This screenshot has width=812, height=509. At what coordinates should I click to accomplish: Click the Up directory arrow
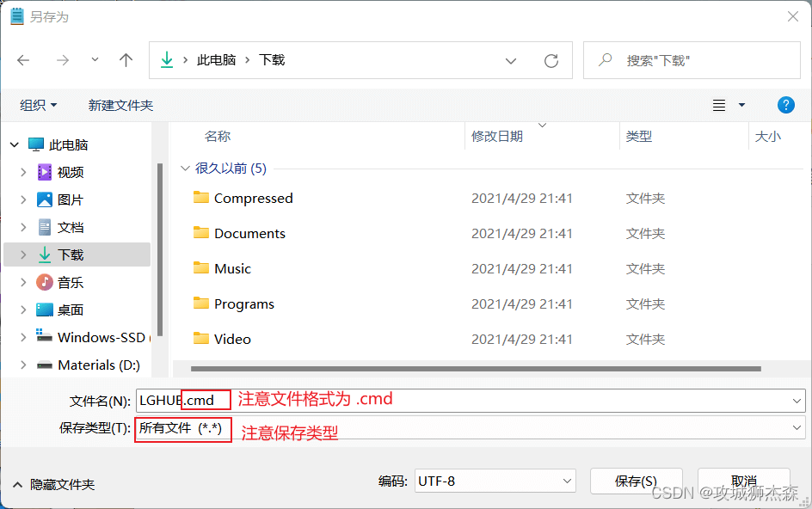click(126, 60)
